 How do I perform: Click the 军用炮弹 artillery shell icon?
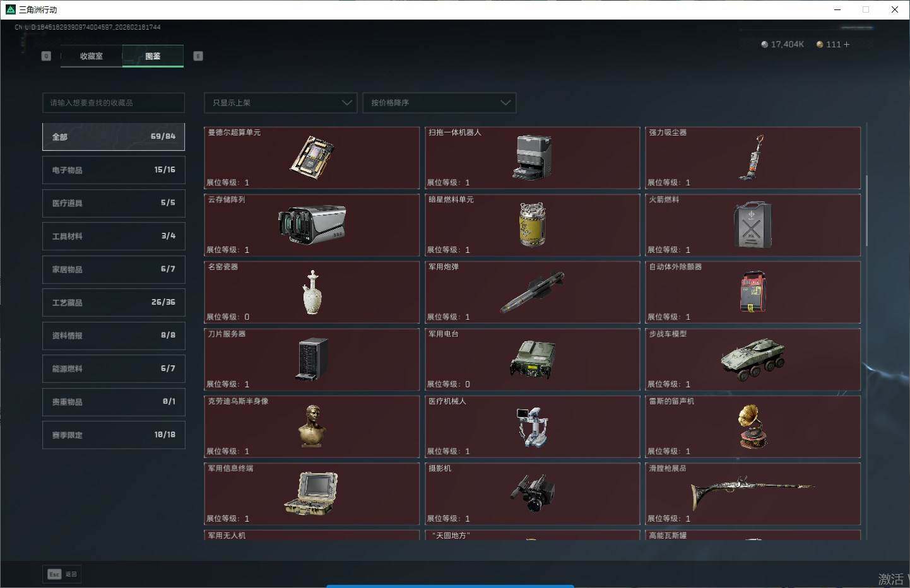coord(532,292)
